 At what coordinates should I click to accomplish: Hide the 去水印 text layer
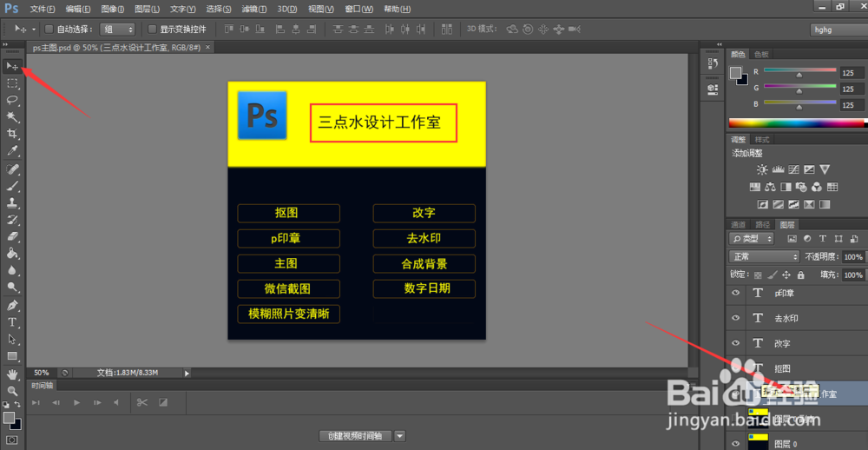point(736,318)
